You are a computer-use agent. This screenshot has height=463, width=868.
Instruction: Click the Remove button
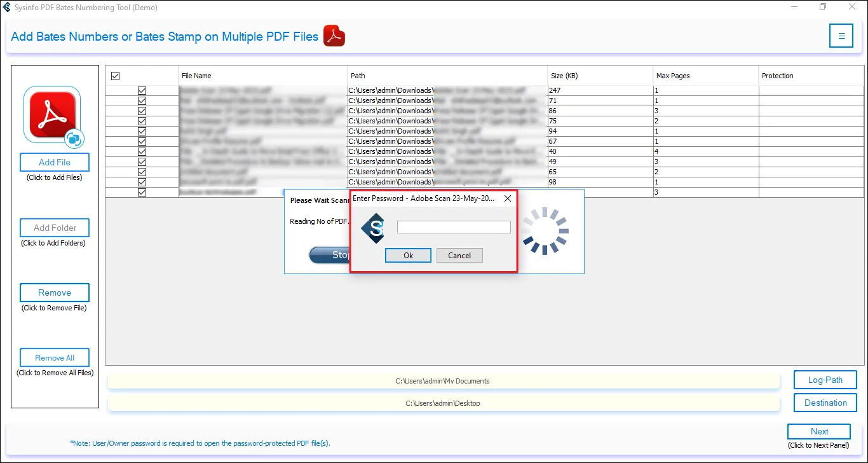click(55, 293)
